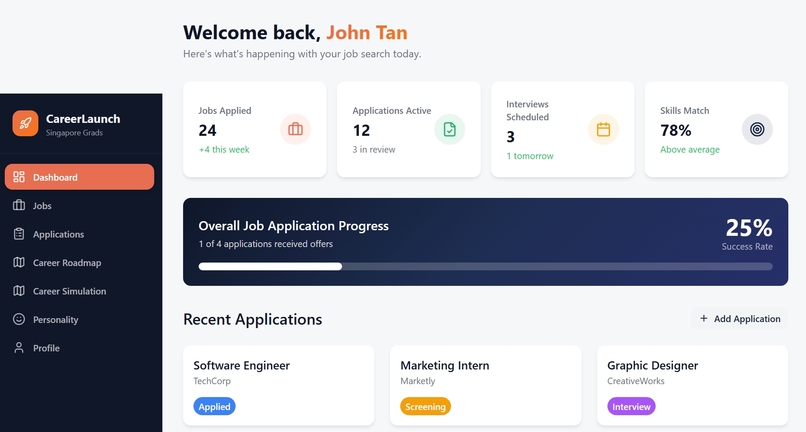
Task: Click the Personality smiley icon
Action: [19, 319]
